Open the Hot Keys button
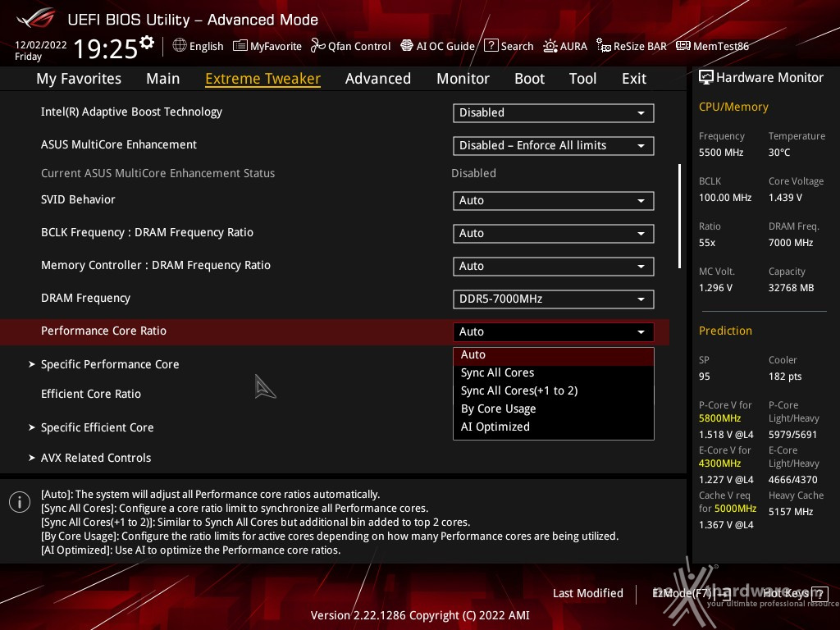The width and height of the screenshot is (840, 630). [x=794, y=594]
